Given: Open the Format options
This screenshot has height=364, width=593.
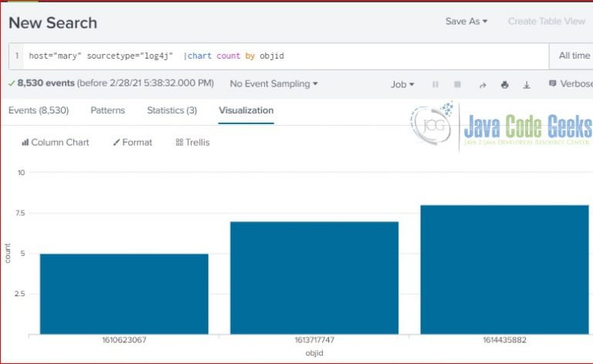Looking at the screenshot, I should 132,143.
